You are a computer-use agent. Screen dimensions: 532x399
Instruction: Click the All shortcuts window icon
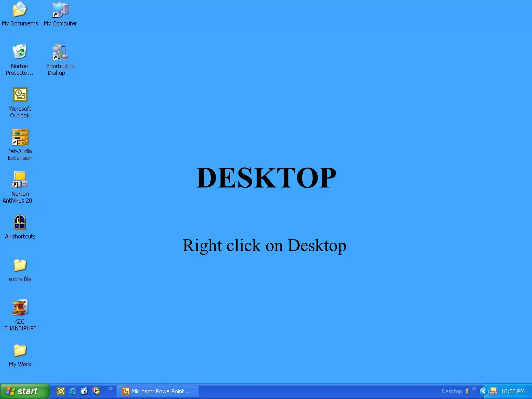coord(20,222)
